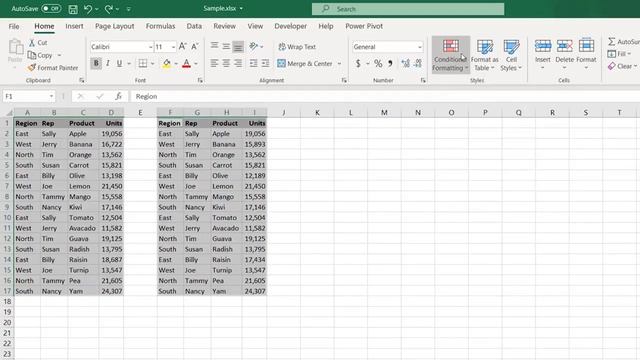Apply italic formatting
640x360 pixels.
tap(108, 63)
